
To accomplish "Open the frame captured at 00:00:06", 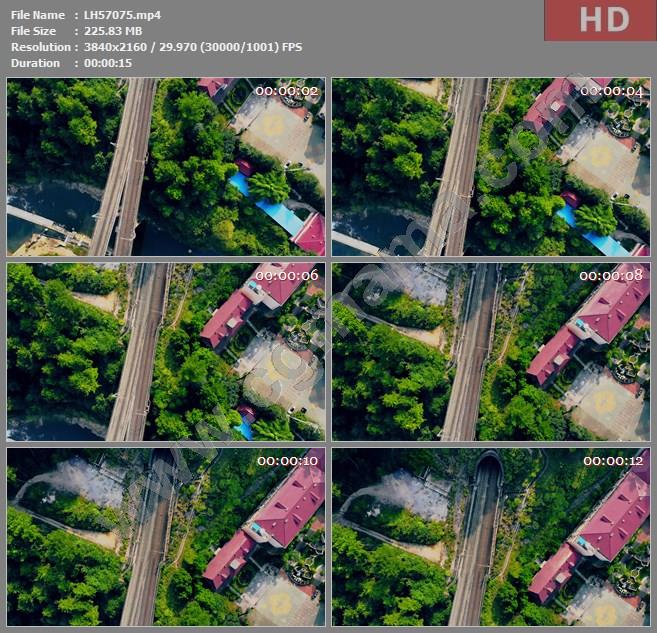I will point(165,351).
